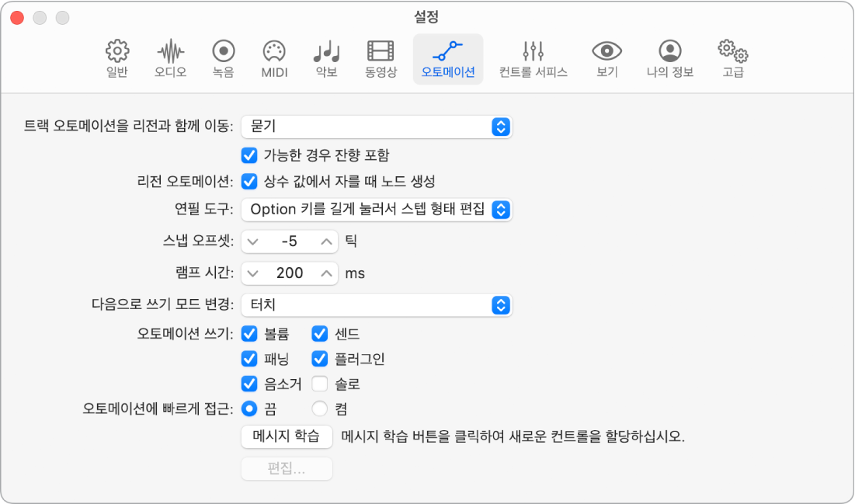
Task: Switch to the 나의 정보 tab
Action: tap(669, 59)
